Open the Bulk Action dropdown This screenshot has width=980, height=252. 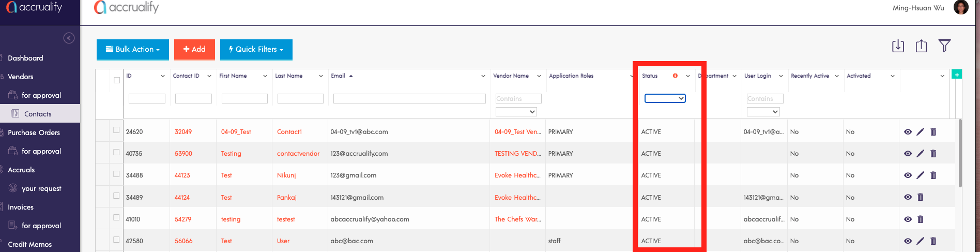pyautogui.click(x=133, y=49)
